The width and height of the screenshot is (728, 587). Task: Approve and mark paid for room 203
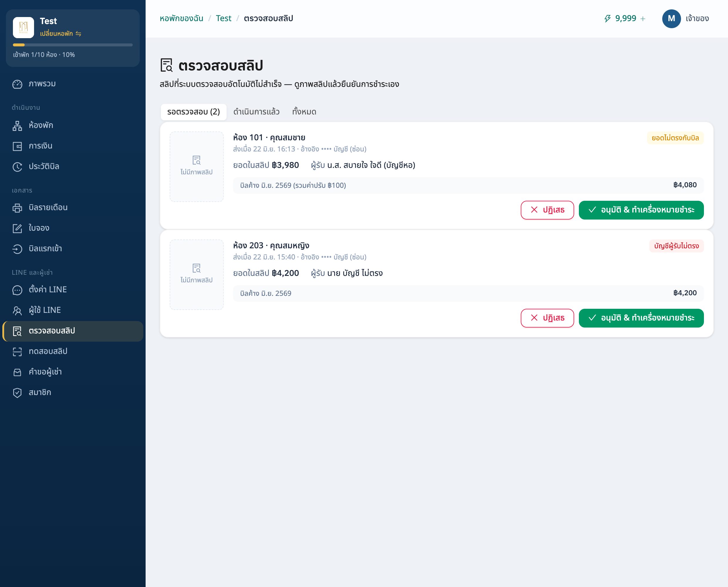coord(641,318)
